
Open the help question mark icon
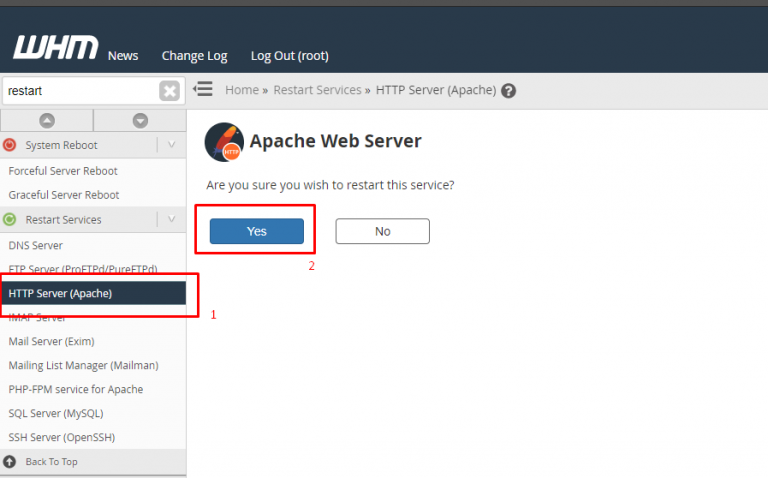coord(508,91)
